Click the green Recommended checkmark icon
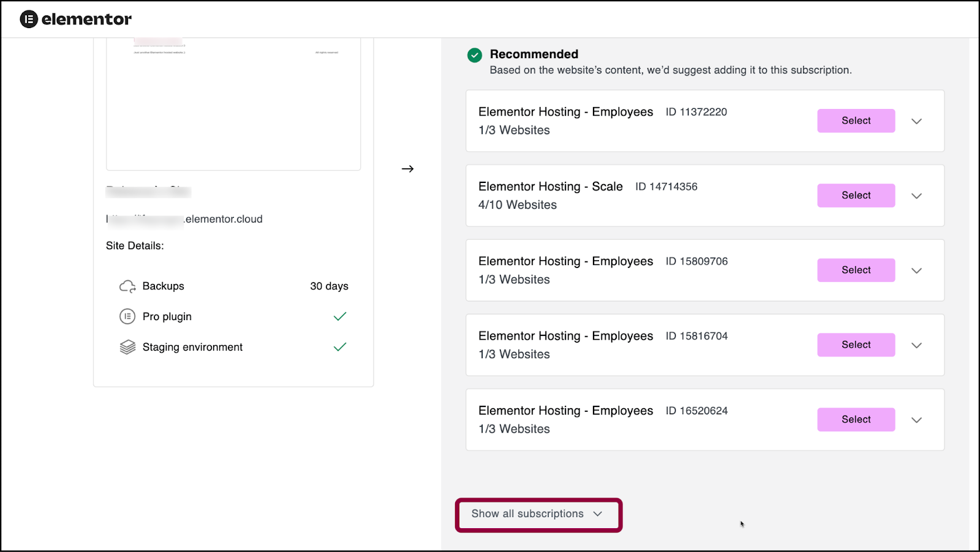 (475, 55)
